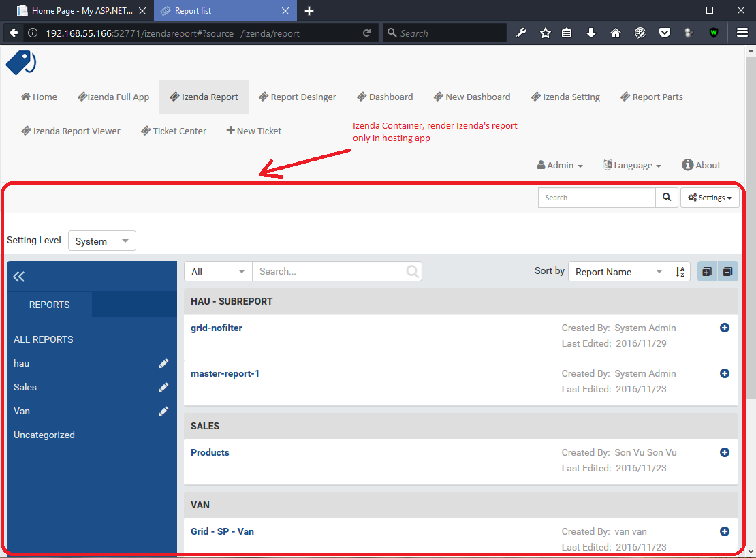Open the bookmarks list icon
The width and height of the screenshot is (756, 558).
(x=567, y=33)
